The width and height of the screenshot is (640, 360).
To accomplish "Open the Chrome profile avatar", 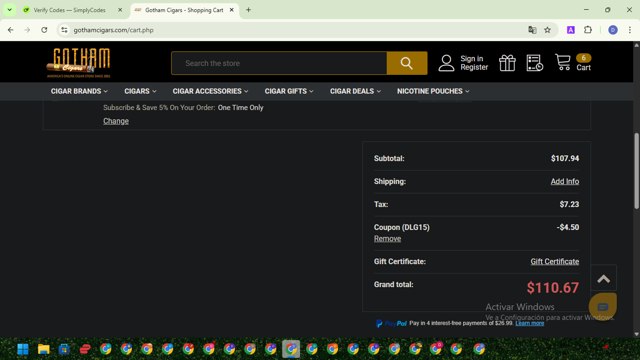I will pos(613,30).
